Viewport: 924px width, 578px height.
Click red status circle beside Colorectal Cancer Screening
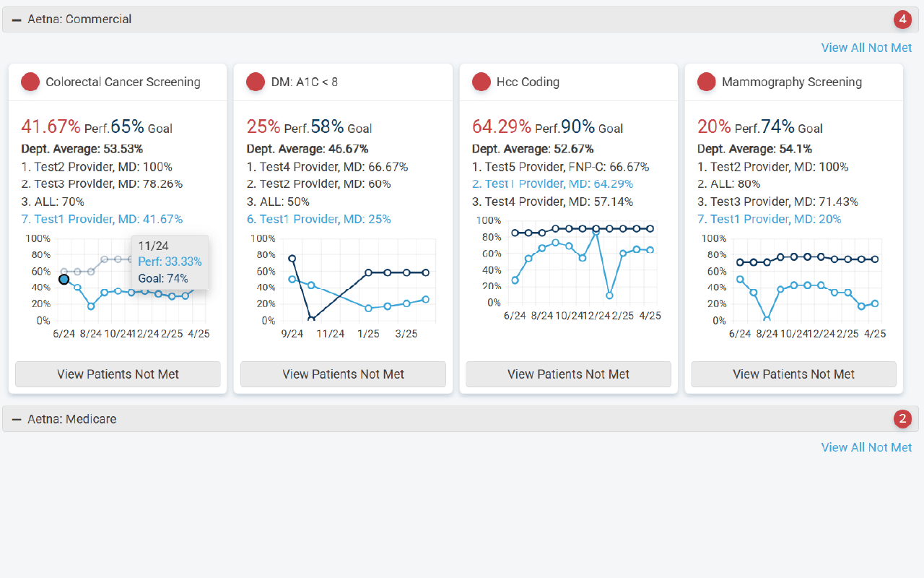30,82
